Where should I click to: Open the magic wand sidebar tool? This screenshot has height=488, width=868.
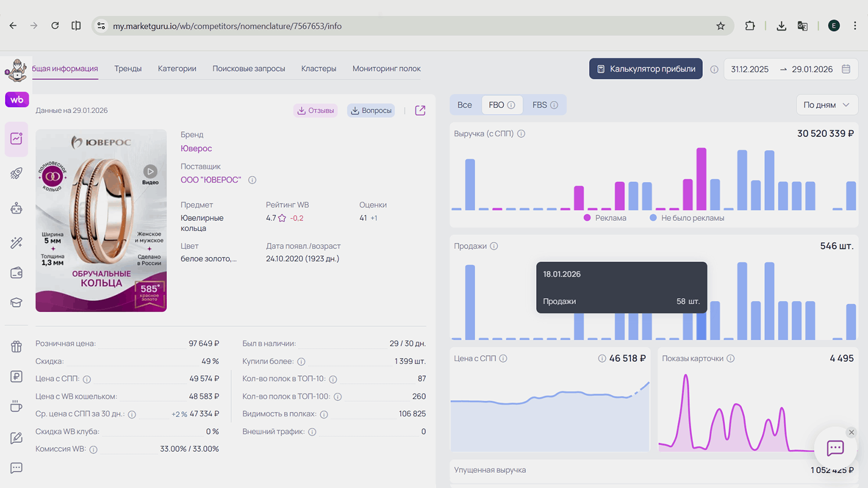(x=16, y=242)
